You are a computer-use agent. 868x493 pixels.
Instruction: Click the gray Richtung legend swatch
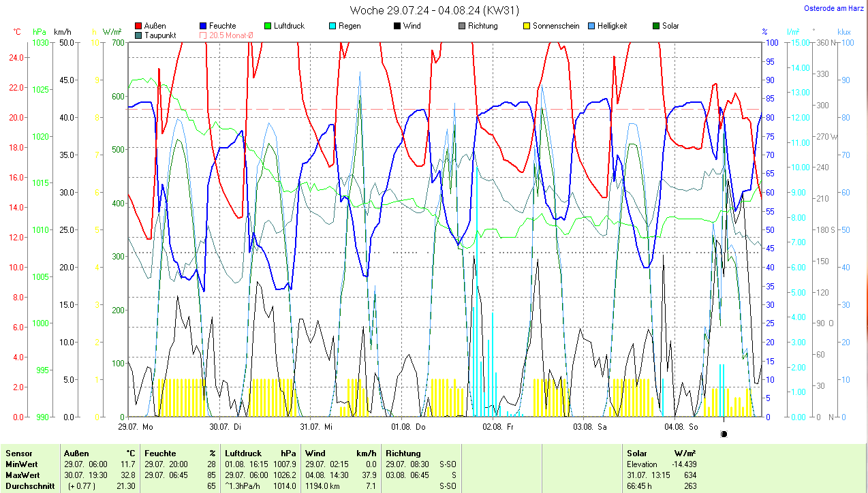(x=461, y=26)
